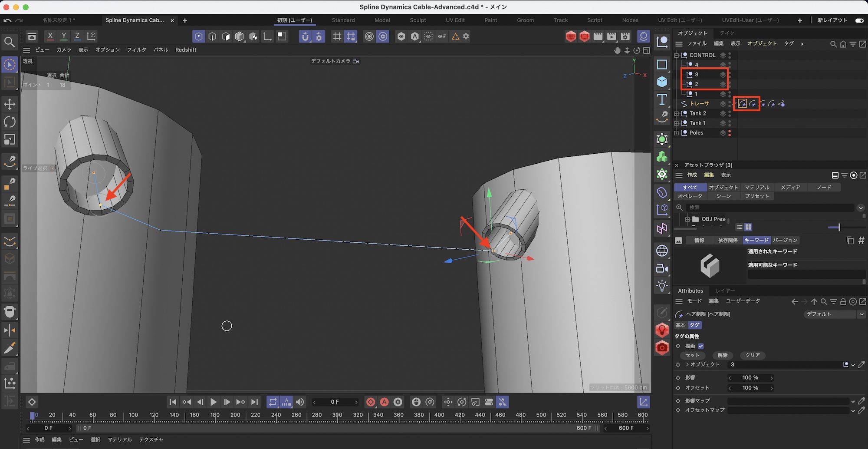
Task: Click the セット button
Action: [692, 355]
